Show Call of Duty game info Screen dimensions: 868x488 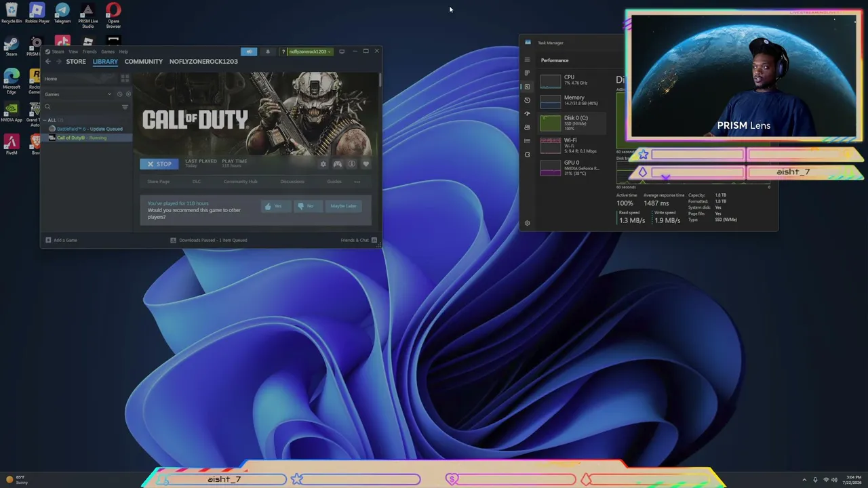click(x=351, y=164)
